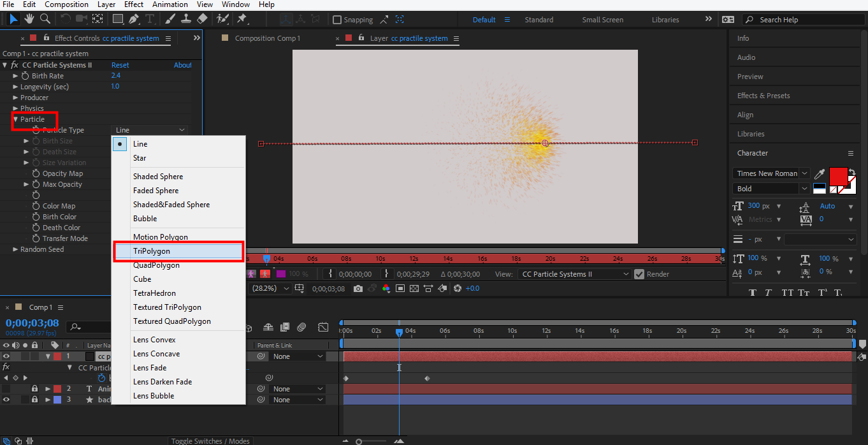Click the snapshot camera icon
This screenshot has width=868, height=445.
tap(358, 289)
